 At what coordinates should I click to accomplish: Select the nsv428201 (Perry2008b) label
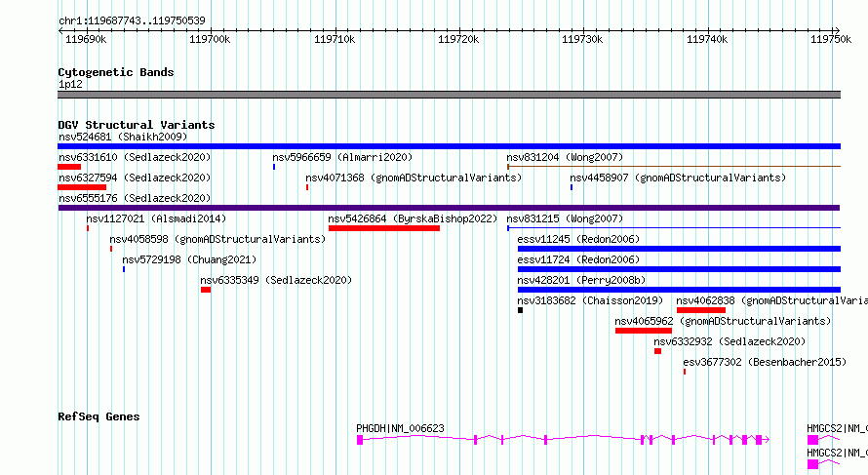[581, 280]
